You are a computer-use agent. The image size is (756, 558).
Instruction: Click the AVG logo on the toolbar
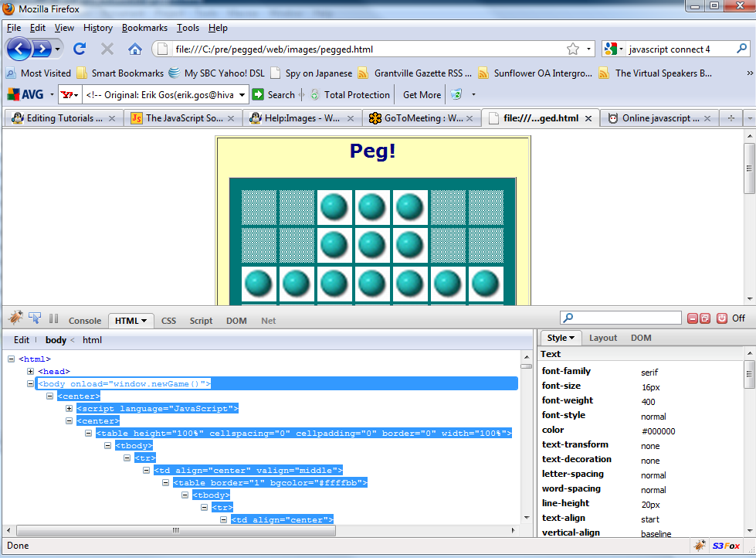coord(26,94)
